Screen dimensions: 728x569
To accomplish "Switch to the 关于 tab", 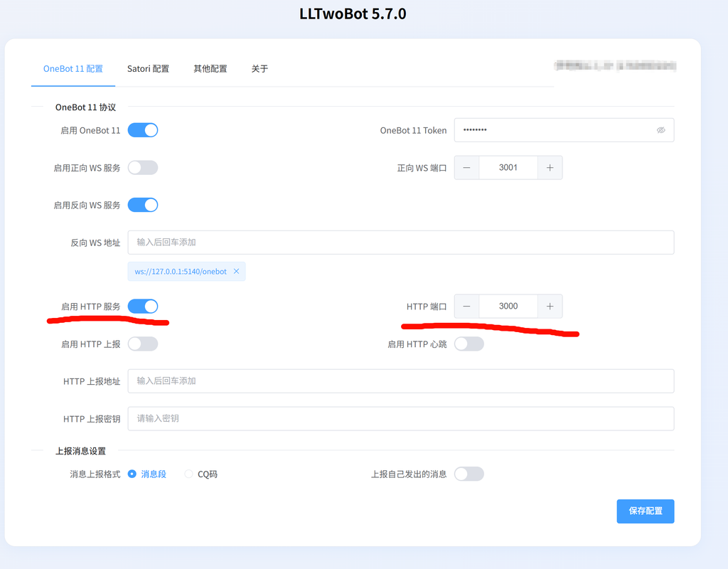I will point(259,69).
